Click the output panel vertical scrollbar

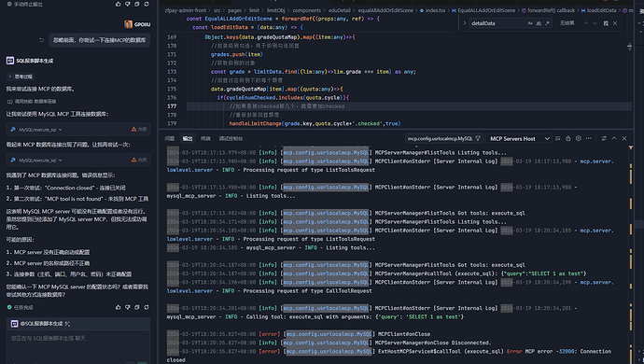click(631, 255)
